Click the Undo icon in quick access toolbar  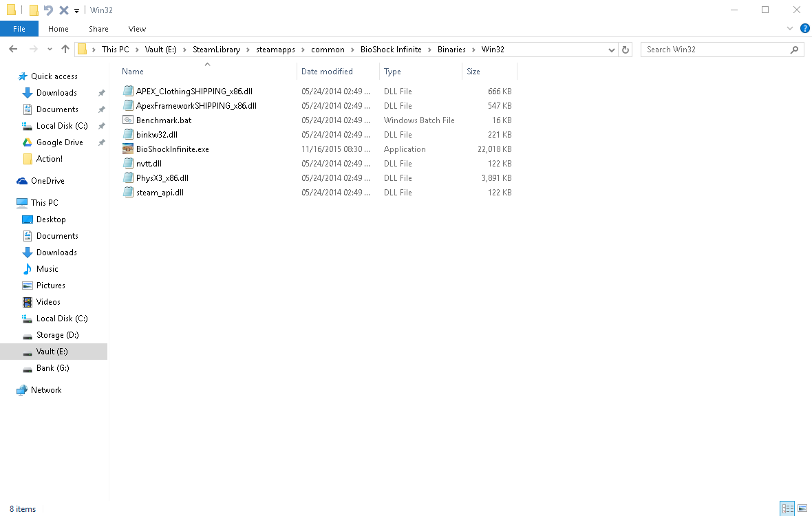click(48, 10)
